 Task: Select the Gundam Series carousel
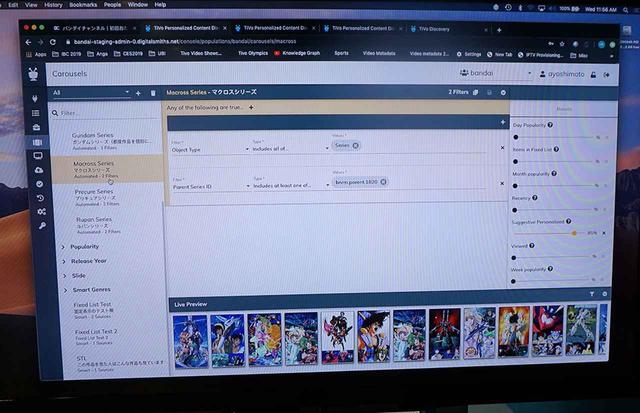(107, 141)
